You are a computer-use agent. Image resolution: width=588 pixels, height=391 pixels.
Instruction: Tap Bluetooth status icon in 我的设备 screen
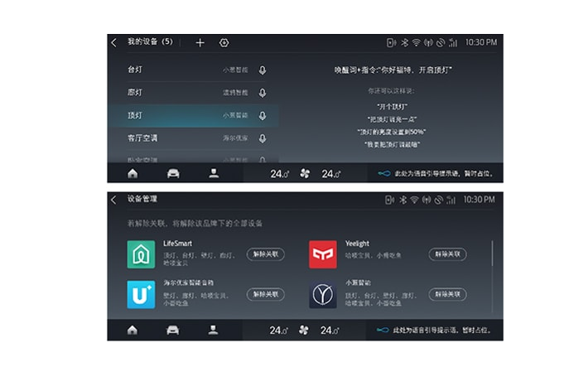tap(404, 43)
